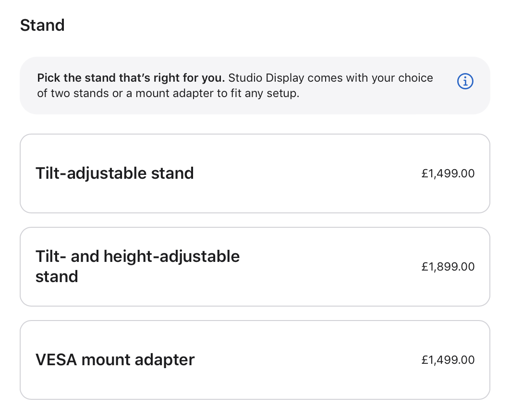Image resolution: width=511 pixels, height=420 pixels.
Task: Open the blue info icon in banner
Action: [465, 81]
